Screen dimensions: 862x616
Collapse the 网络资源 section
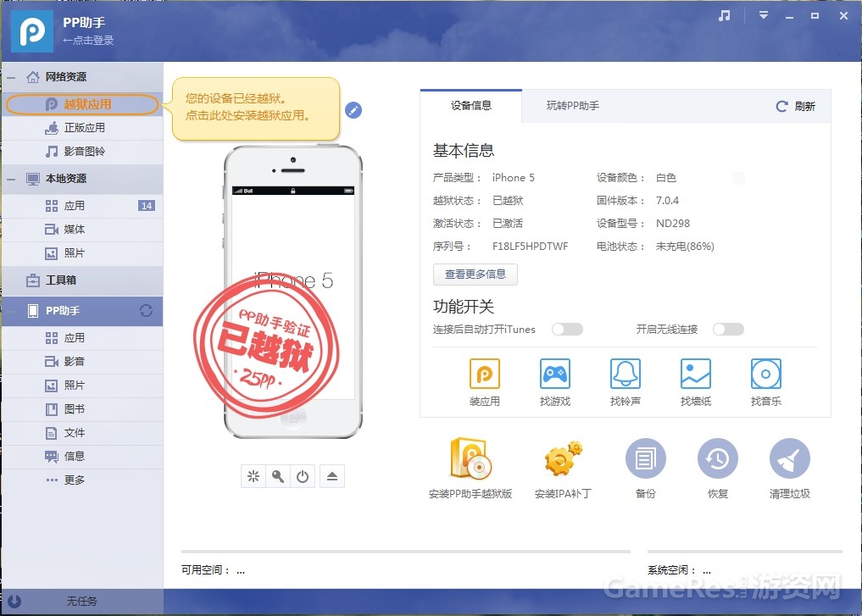10,77
